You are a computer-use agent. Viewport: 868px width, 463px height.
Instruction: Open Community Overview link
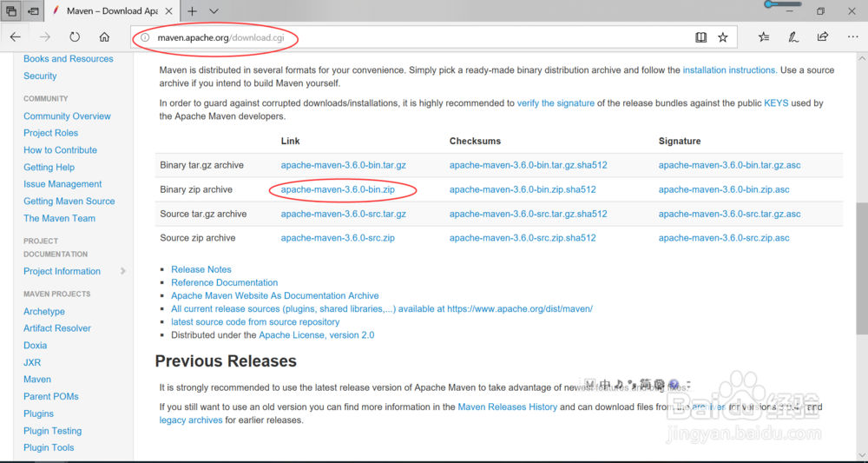point(67,116)
